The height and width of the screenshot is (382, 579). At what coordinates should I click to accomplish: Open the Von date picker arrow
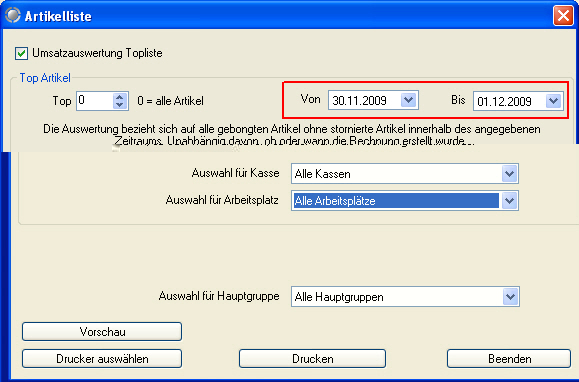tap(408, 100)
